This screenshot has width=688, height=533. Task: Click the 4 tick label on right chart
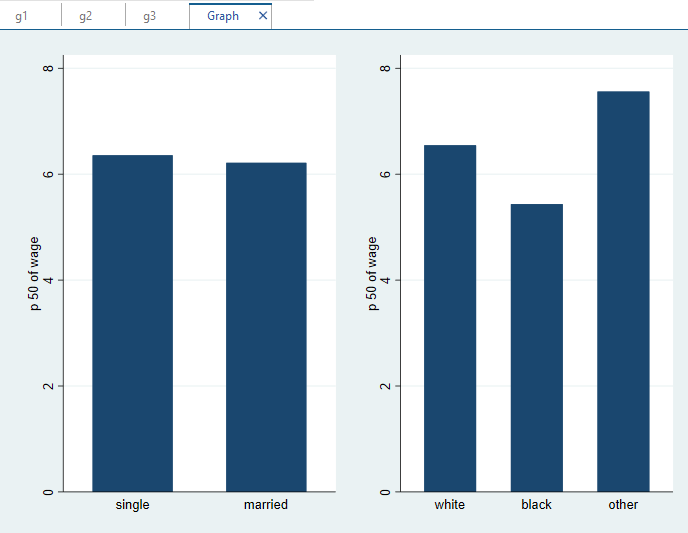pyautogui.click(x=386, y=280)
